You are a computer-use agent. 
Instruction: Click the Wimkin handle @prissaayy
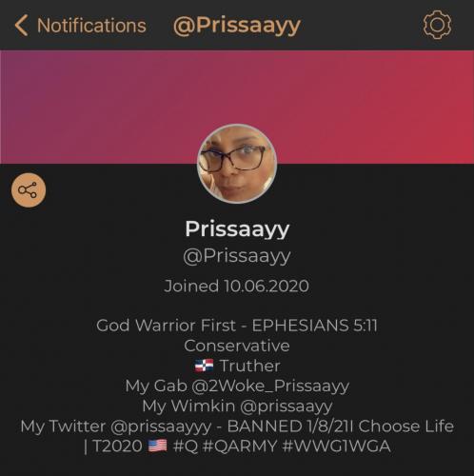[286, 407]
